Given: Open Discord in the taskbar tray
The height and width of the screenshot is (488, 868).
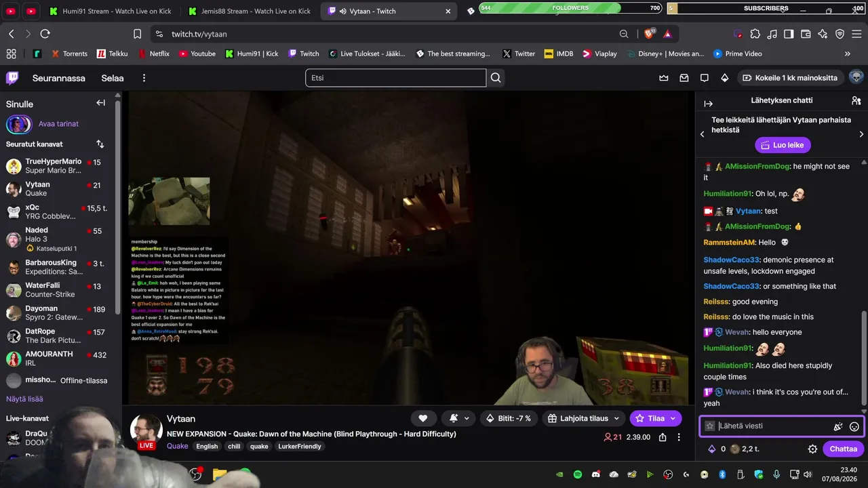Looking at the screenshot, I should (596, 474).
